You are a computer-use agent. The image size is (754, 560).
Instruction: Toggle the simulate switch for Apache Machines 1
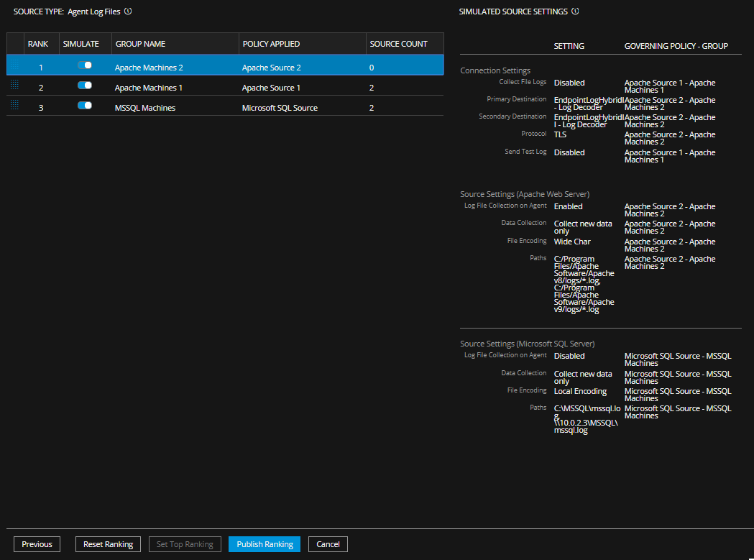(x=85, y=86)
